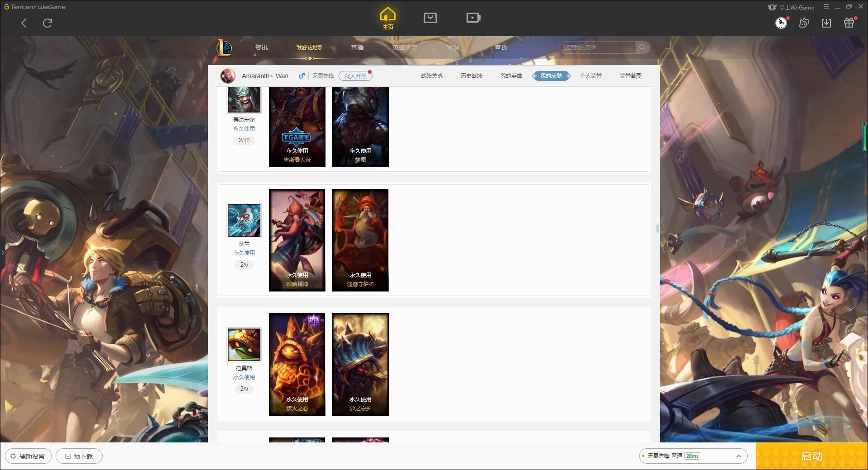
Task: Open the 直播 tab
Action: tap(357, 47)
